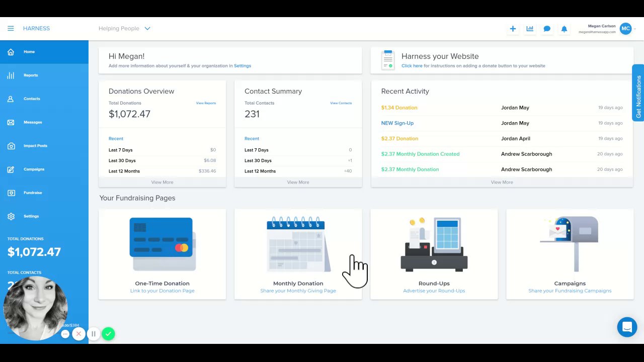
Task: Follow the Settings link in greeting card
Action: pyautogui.click(x=243, y=66)
